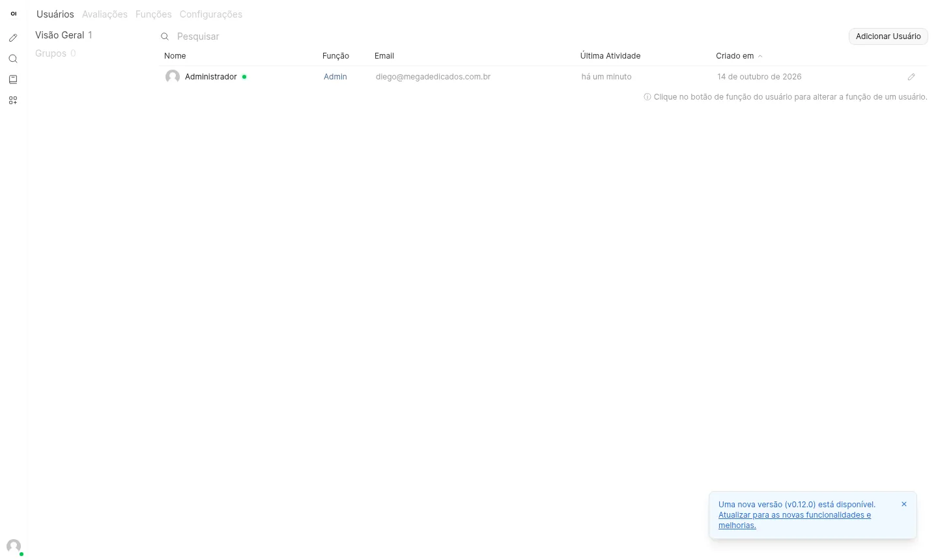Image resolution: width=938 pixels, height=560 pixels.
Task: Sort by the Nome column header
Action: point(175,56)
